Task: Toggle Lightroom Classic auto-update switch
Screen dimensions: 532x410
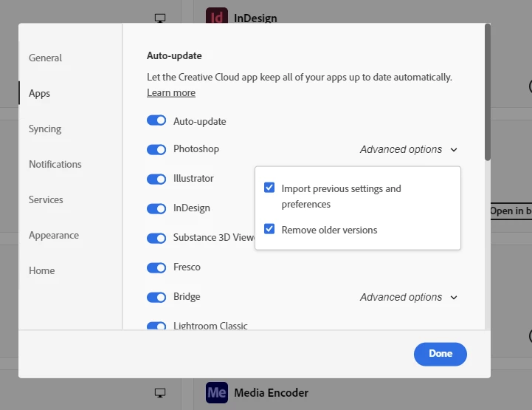Action: [x=156, y=326]
